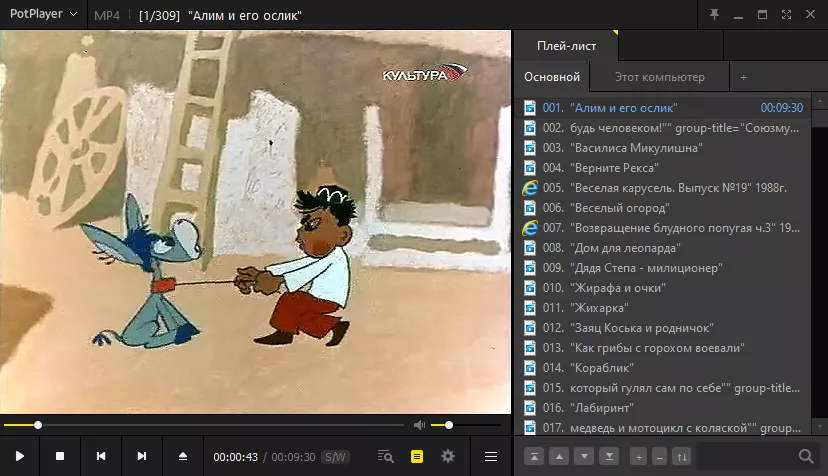The image size is (828, 476).
Task: Click total duration 00:09:30 in control bar
Action: [293, 457]
